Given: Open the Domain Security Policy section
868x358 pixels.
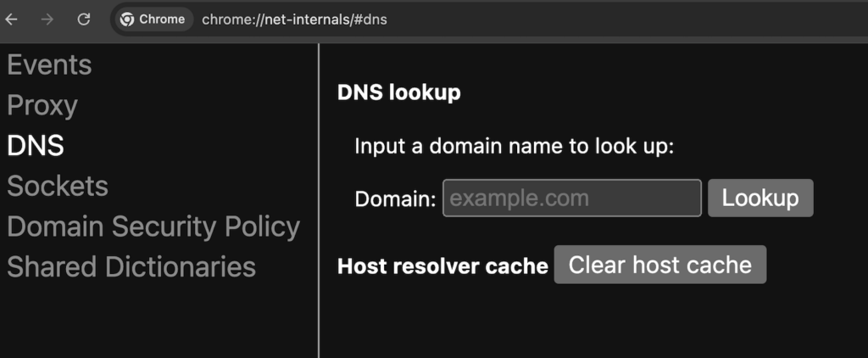Looking at the screenshot, I should tap(153, 227).
